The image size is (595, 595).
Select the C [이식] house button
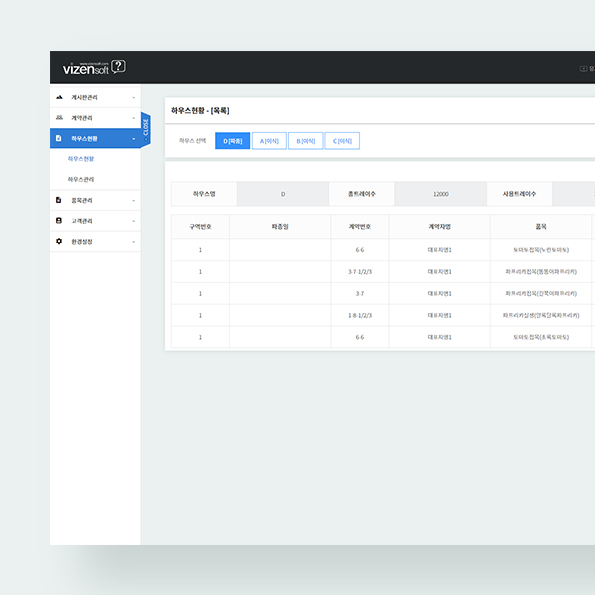click(342, 141)
